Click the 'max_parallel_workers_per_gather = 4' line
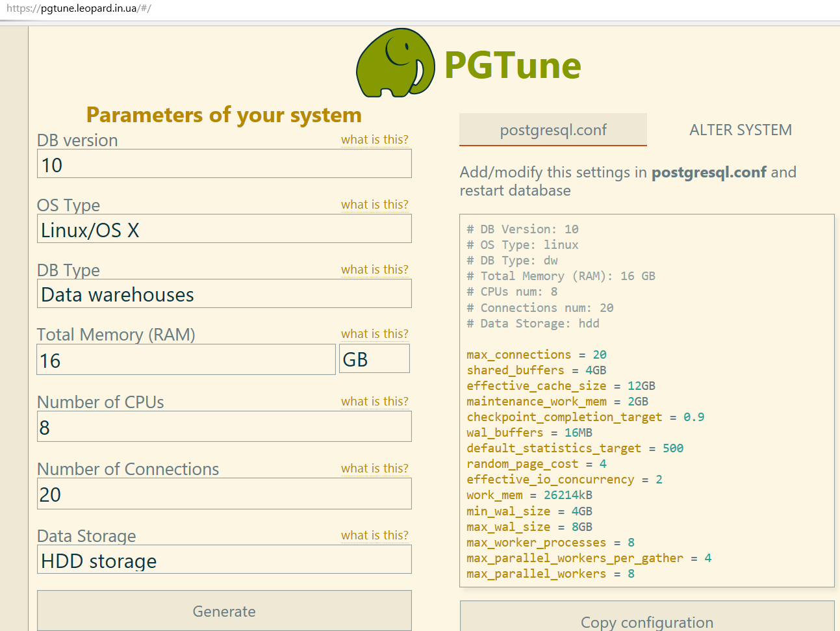Image resolution: width=840 pixels, height=631 pixels. coord(589,558)
